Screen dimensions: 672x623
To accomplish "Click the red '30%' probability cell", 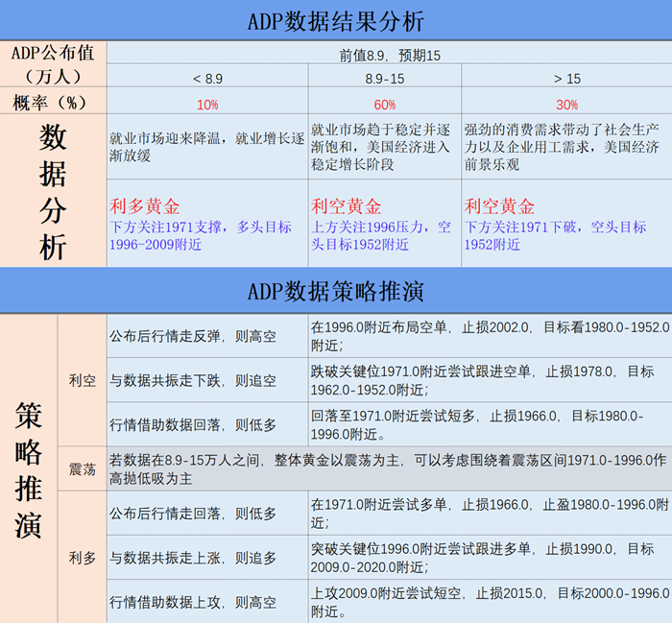I will click(x=566, y=101).
